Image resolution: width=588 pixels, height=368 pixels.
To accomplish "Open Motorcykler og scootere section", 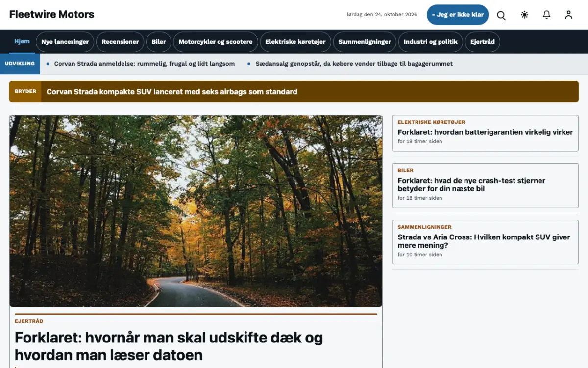I will 216,42.
